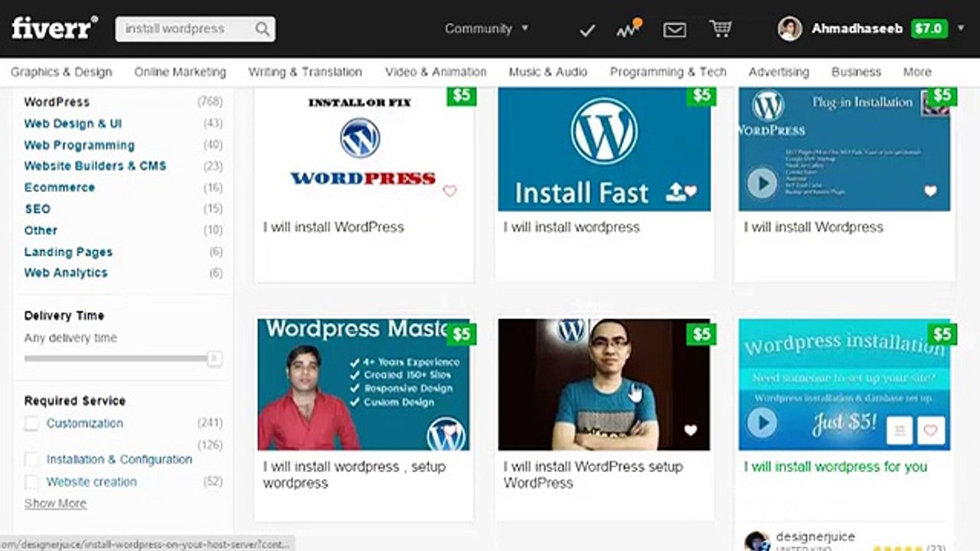Open 'I will install wordpress , setup wordpress' title
This screenshot has height=551, width=980.
click(x=354, y=474)
